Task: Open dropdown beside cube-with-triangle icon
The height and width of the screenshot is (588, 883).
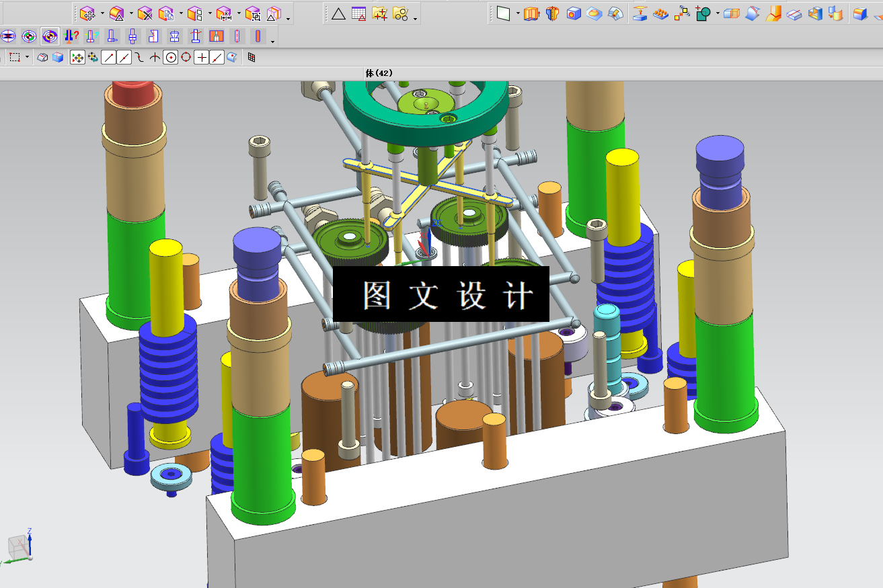Action: pos(131,13)
